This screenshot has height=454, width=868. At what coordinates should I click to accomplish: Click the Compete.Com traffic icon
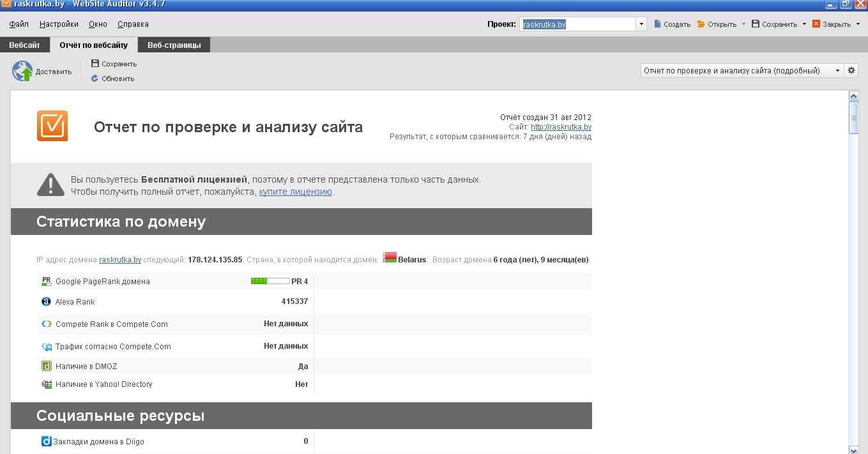pyautogui.click(x=46, y=347)
